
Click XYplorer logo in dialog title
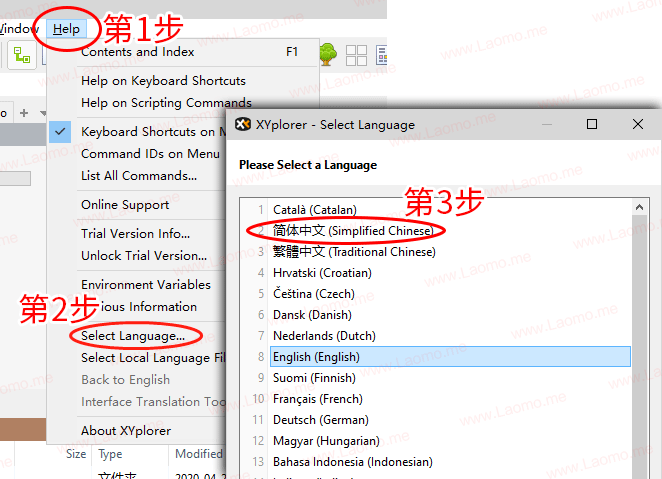(243, 124)
